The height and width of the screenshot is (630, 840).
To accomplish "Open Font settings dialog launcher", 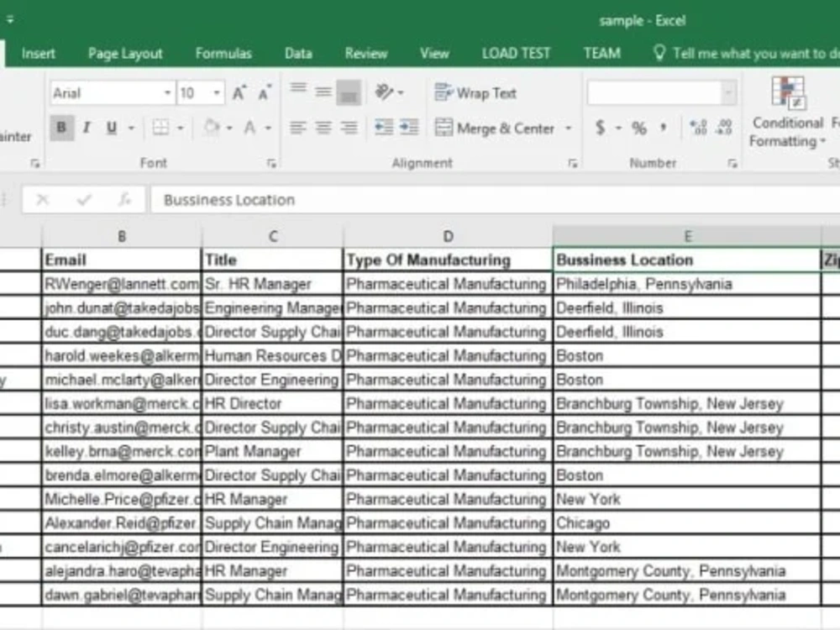I will (271, 164).
